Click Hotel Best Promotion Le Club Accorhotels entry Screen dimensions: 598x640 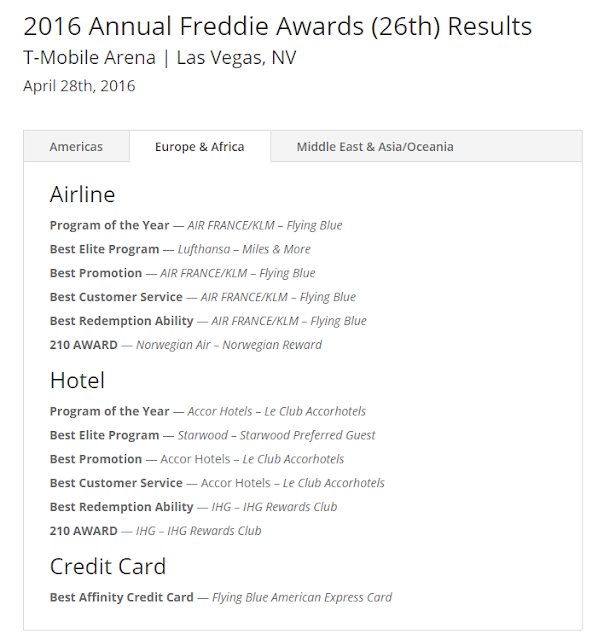(197, 459)
